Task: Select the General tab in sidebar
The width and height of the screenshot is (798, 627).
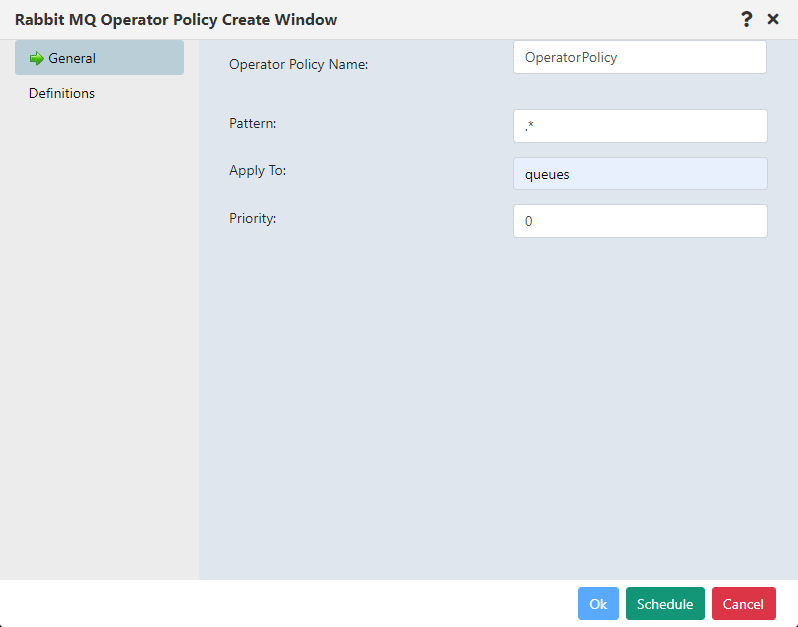Action: [x=99, y=58]
